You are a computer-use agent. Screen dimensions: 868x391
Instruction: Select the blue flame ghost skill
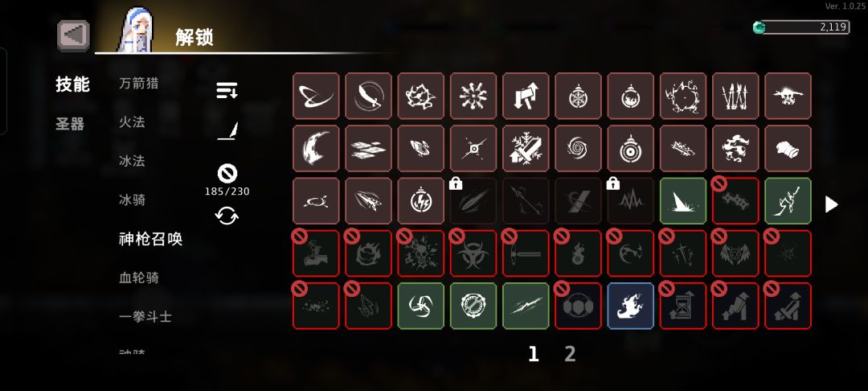(x=631, y=306)
